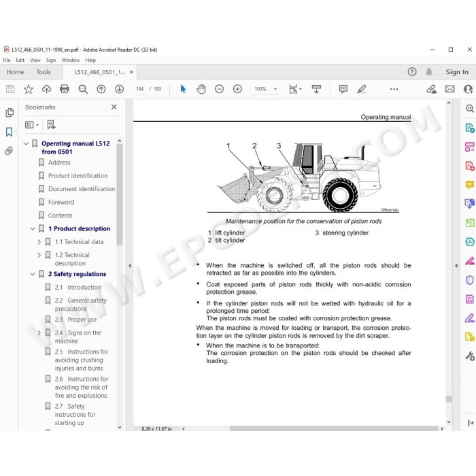Print the document
Viewport: 476px width, 476px height.
65,89
